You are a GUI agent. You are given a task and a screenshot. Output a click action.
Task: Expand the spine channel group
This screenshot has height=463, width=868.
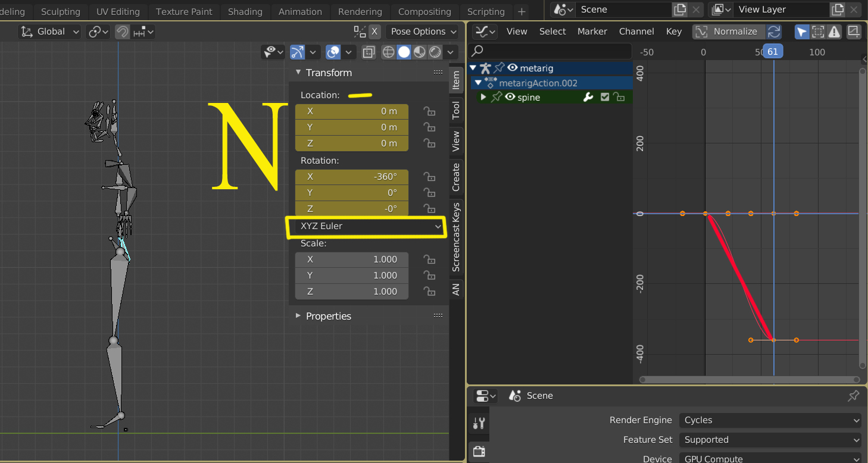[483, 97]
